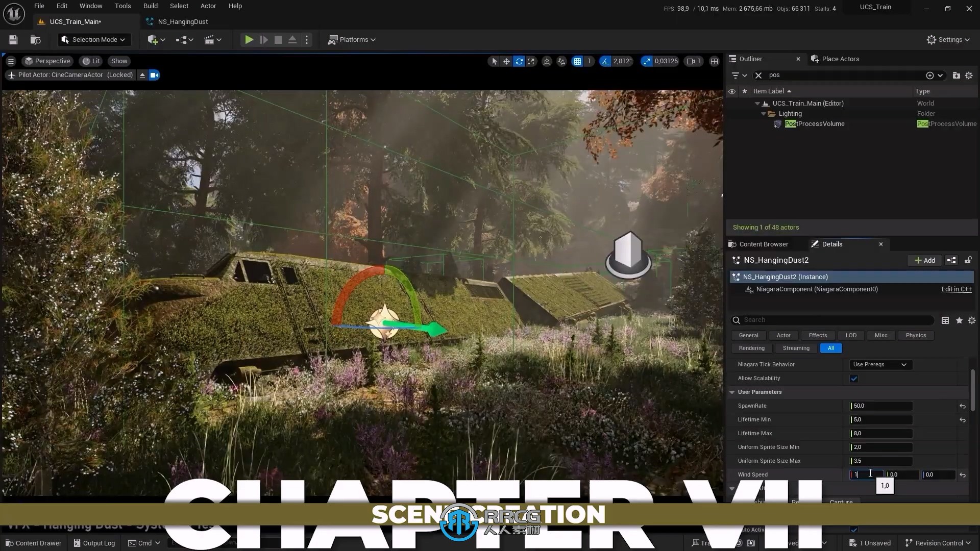Click the Content Browser panel icon
The height and width of the screenshot is (551, 980).
733,243
